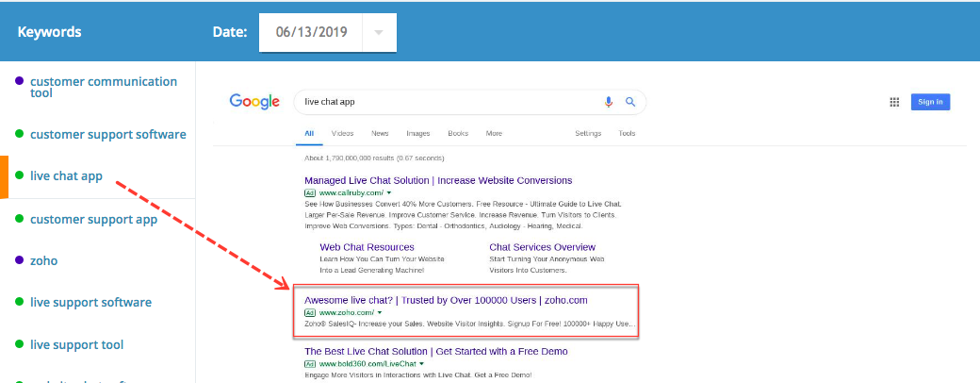
Task: Select keyword live support tool
Action: tap(77, 345)
